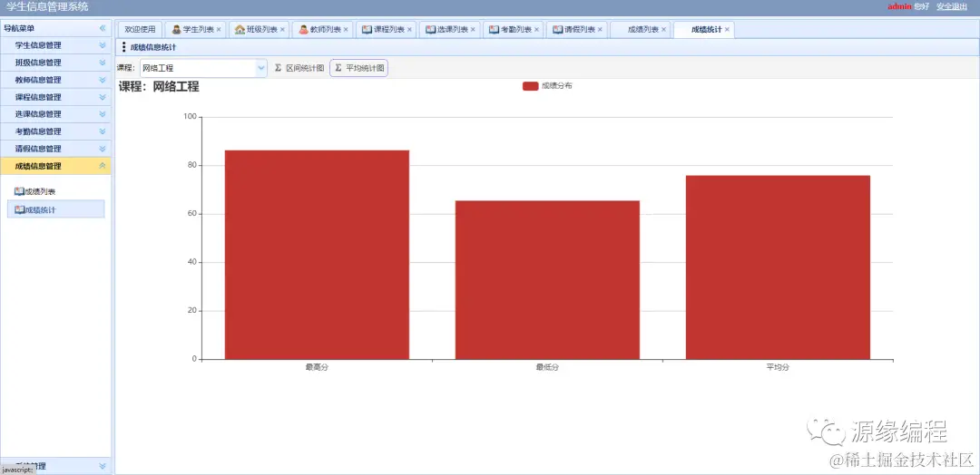Click the book icon on 课程列表 tab
Image resolution: width=980 pixels, height=475 pixels.
(367, 29)
